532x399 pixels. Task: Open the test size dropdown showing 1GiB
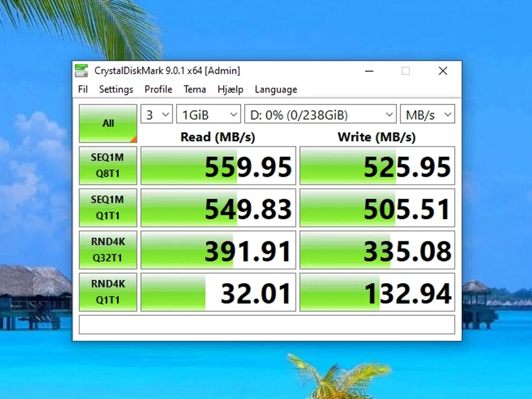pos(208,114)
